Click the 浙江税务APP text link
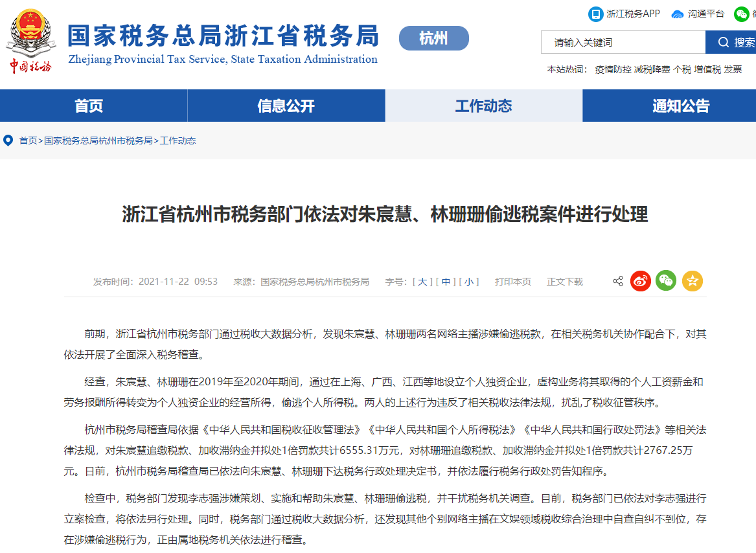Screen dimensions: 756x553 click(x=633, y=14)
